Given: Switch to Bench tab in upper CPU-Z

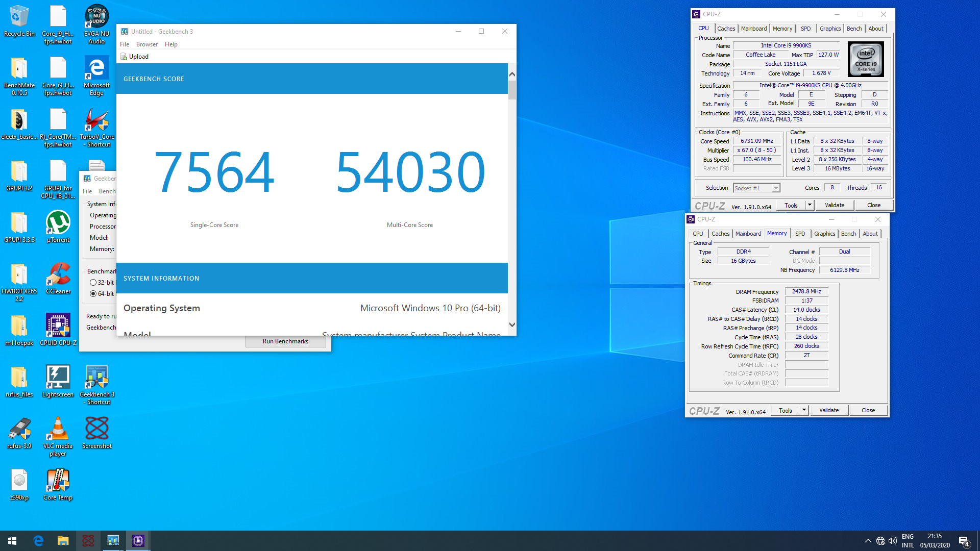Looking at the screenshot, I should tap(854, 29).
